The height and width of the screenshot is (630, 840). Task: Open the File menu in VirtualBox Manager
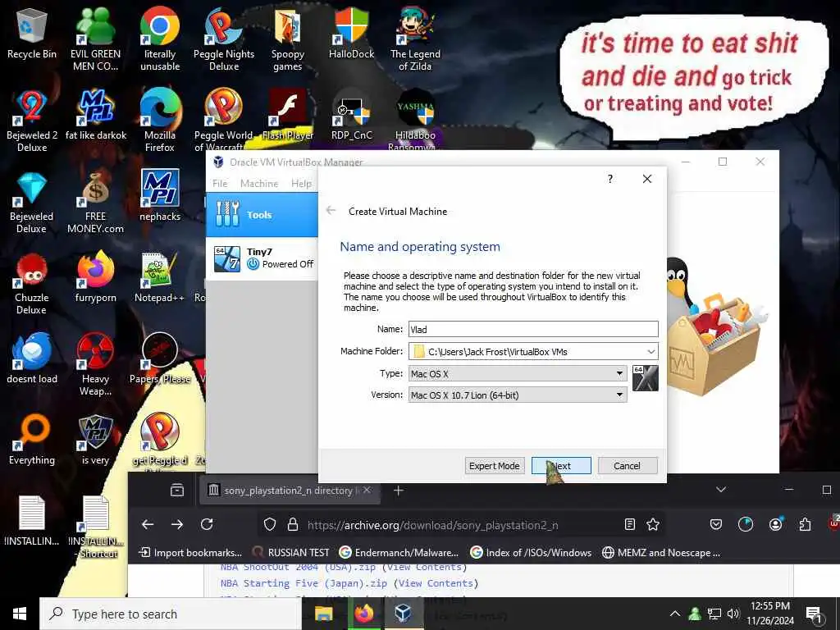point(220,183)
